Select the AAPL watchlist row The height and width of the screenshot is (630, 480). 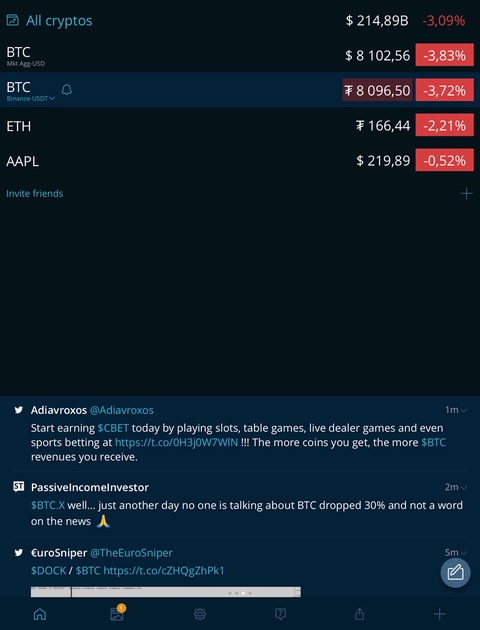[x=240, y=161]
